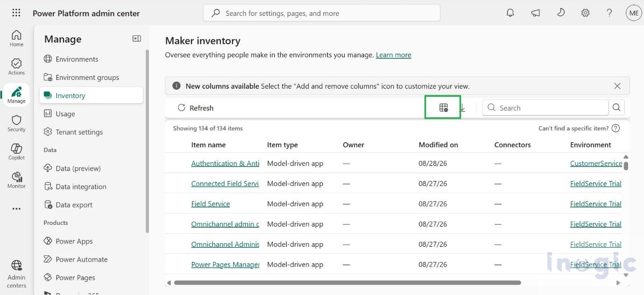Open the ME account avatar

pyautogui.click(x=634, y=13)
